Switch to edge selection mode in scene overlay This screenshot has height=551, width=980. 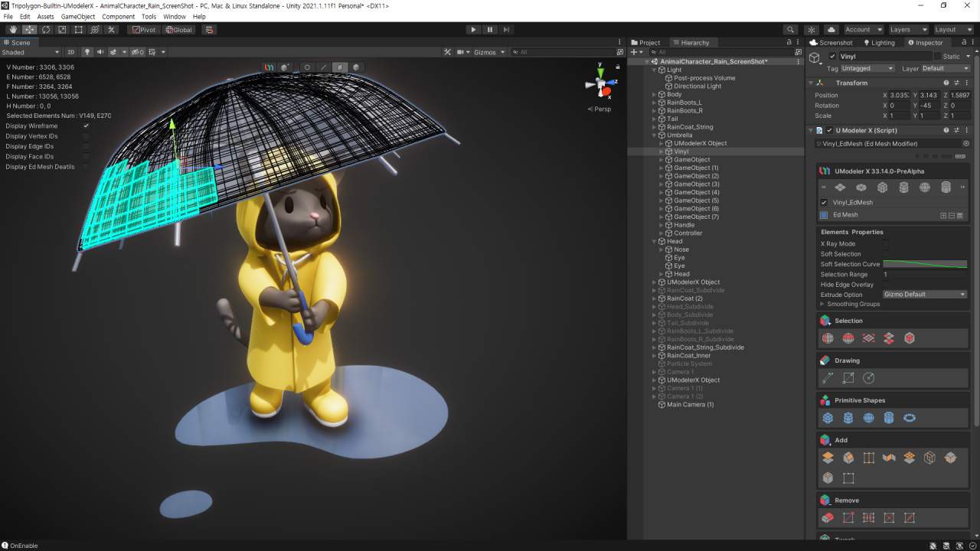[x=323, y=67]
